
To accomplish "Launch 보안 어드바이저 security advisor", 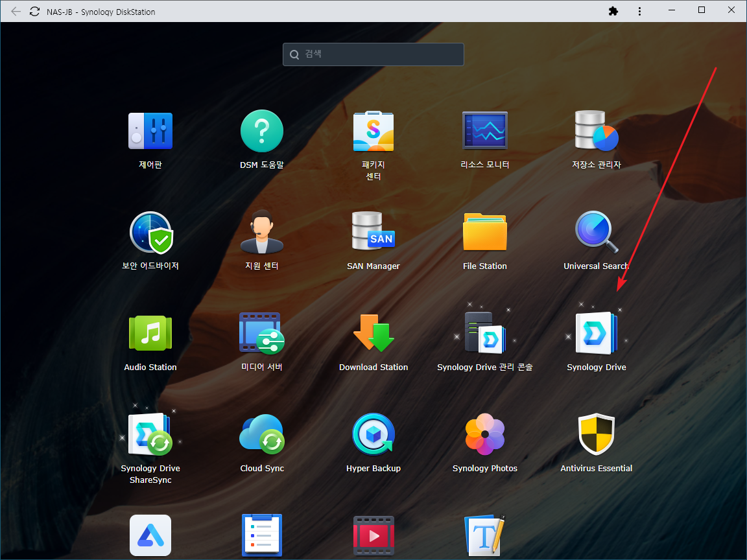I will pyautogui.click(x=152, y=233).
